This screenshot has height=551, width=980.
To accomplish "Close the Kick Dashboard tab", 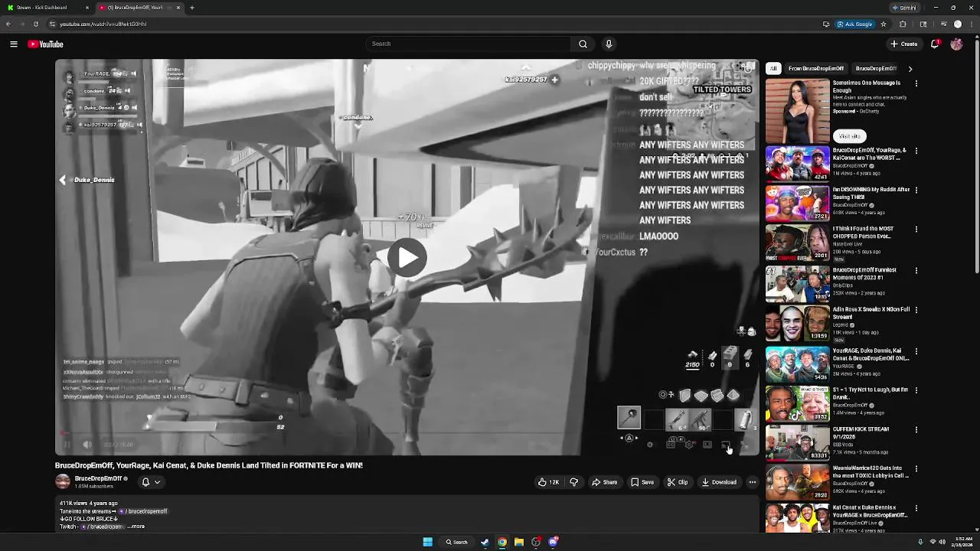I will pyautogui.click(x=87, y=8).
